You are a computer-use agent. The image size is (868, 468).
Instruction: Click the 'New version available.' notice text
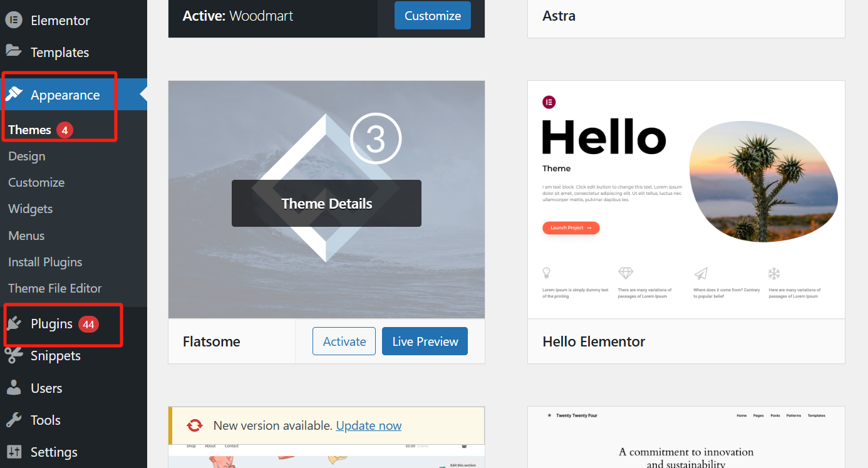(272, 425)
